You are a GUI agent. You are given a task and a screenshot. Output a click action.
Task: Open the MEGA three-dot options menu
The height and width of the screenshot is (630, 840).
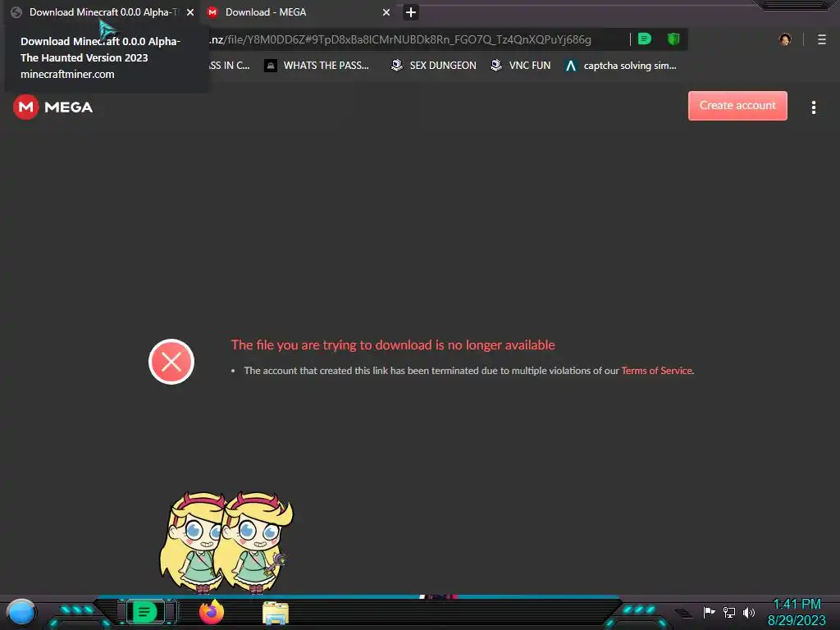pos(813,107)
